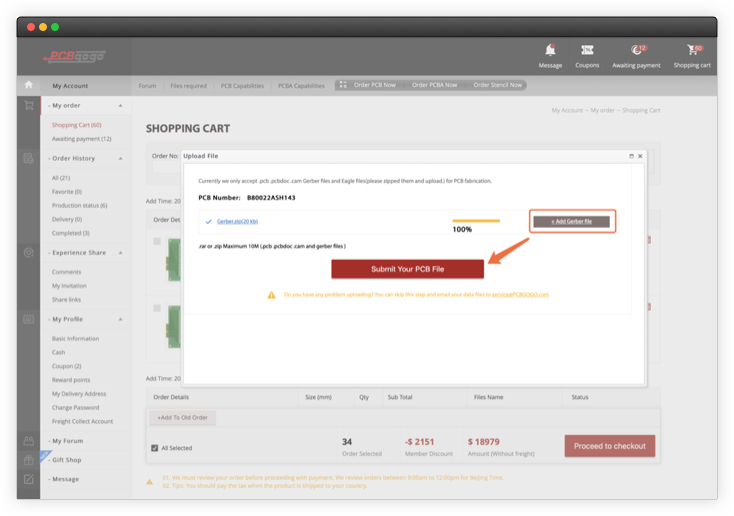734x516 pixels.
Task: Click +Add To Old Order button
Action: [182, 418]
